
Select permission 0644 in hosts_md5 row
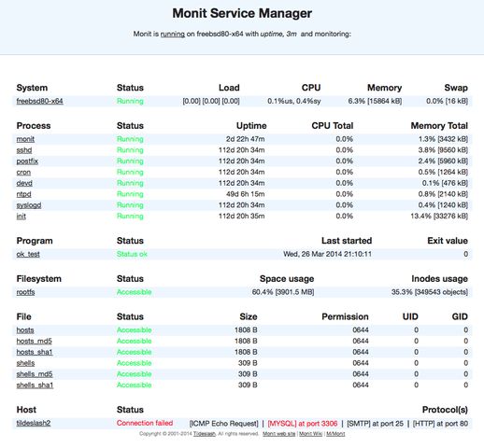(x=361, y=341)
